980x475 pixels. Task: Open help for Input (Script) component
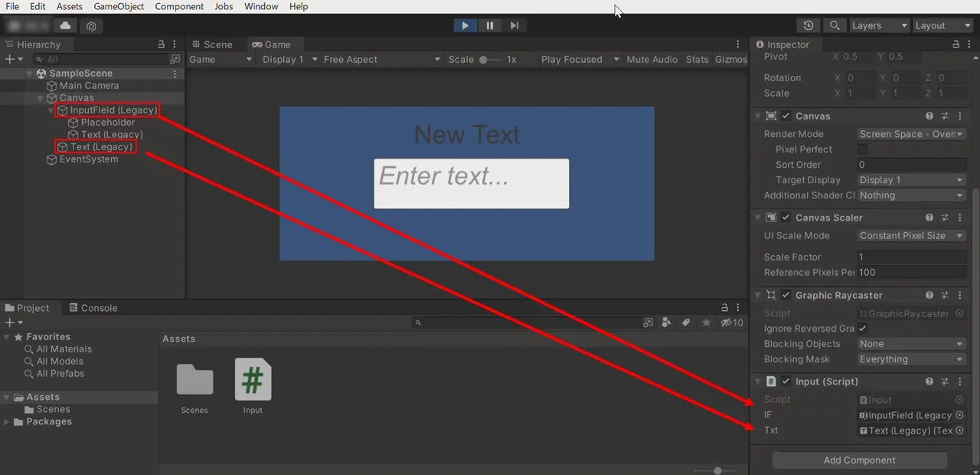point(929,382)
